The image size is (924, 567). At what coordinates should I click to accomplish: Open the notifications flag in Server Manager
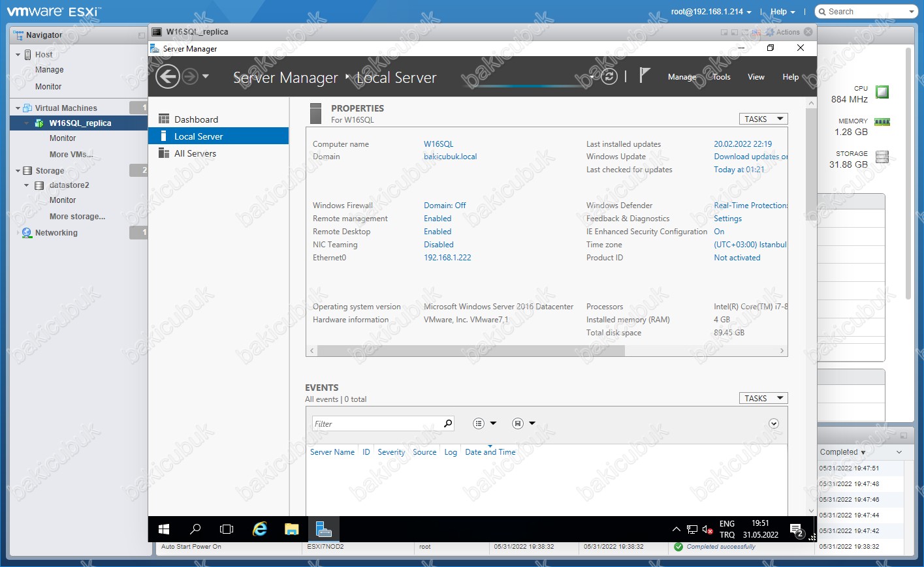(x=645, y=76)
